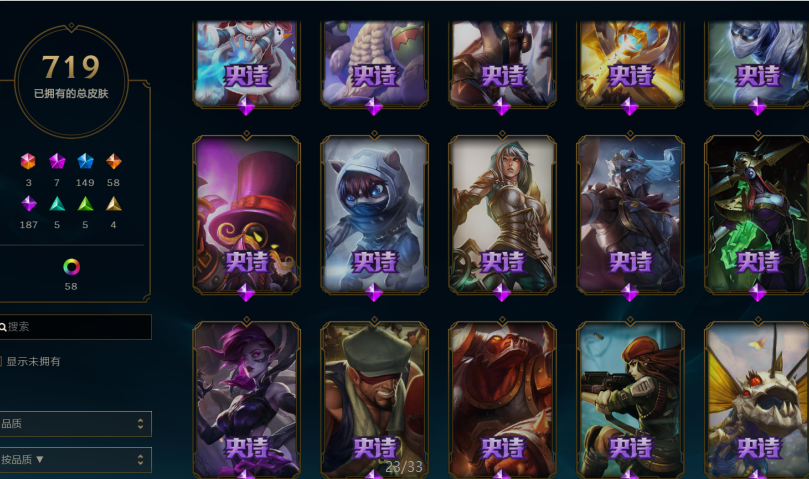Click the purple diamond gem above 187
The width and height of the screenshot is (809, 479).
pyautogui.click(x=28, y=203)
